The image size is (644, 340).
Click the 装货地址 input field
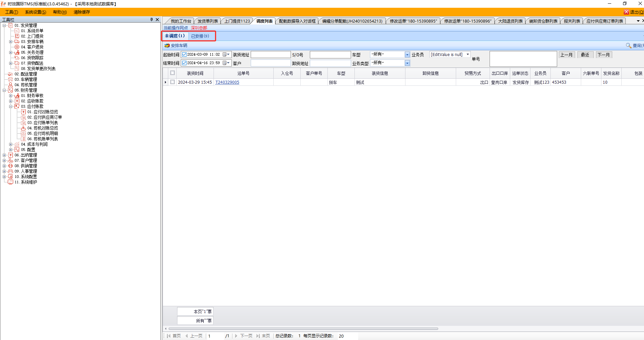[270, 55]
